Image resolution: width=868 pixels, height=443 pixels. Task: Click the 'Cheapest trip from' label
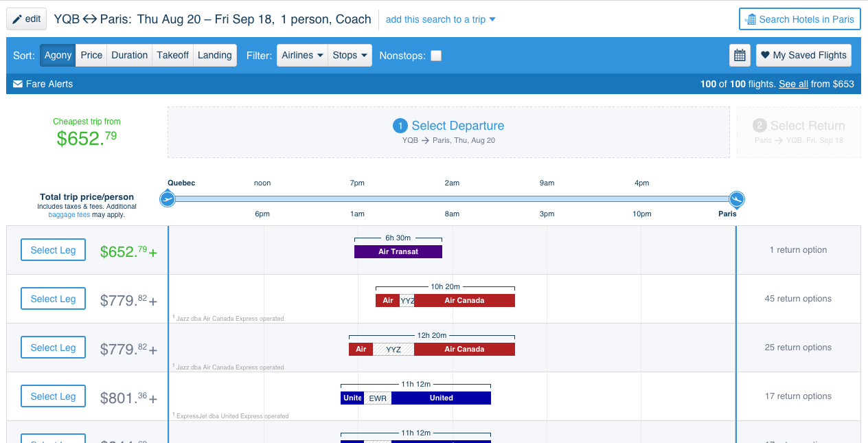pyautogui.click(x=87, y=122)
